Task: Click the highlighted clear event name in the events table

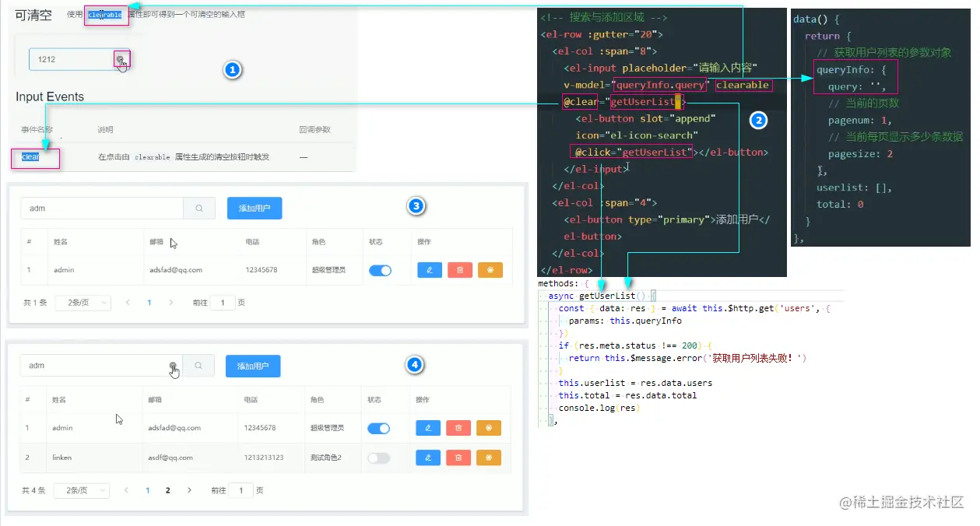Action: pos(31,156)
